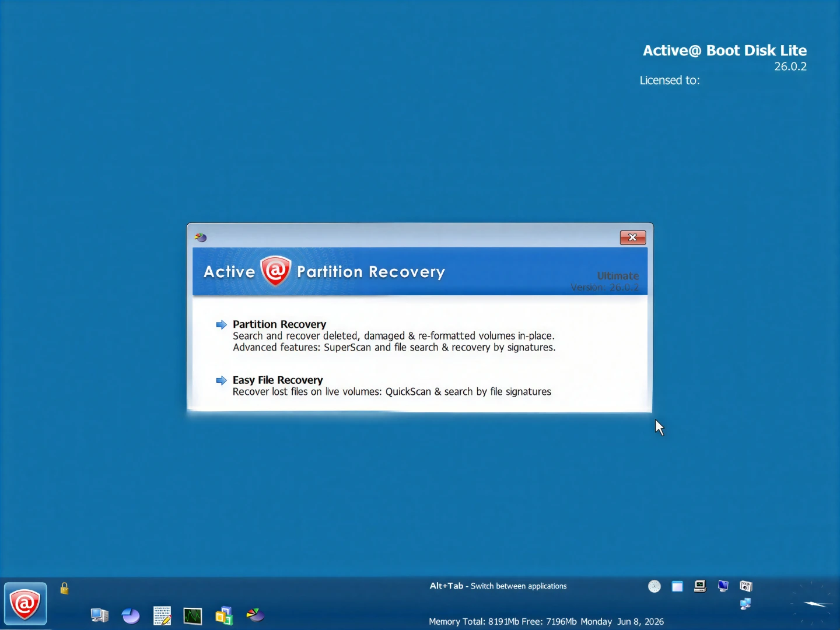Click the "Advanced features: SuperScan" description line
840x630 pixels.
[x=394, y=348]
